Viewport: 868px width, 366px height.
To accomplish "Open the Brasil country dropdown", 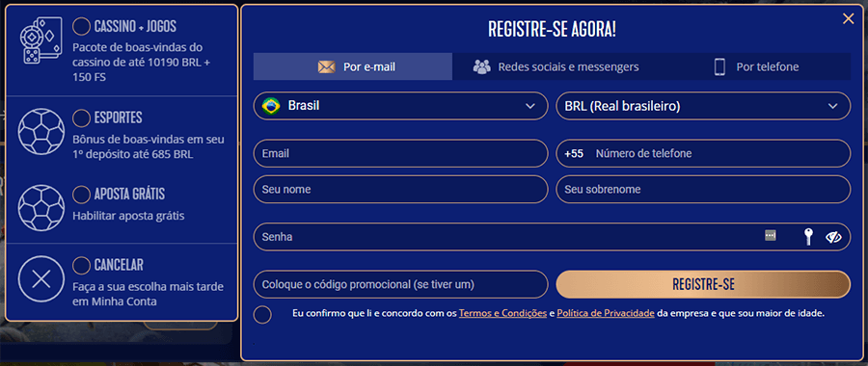I will point(401,106).
